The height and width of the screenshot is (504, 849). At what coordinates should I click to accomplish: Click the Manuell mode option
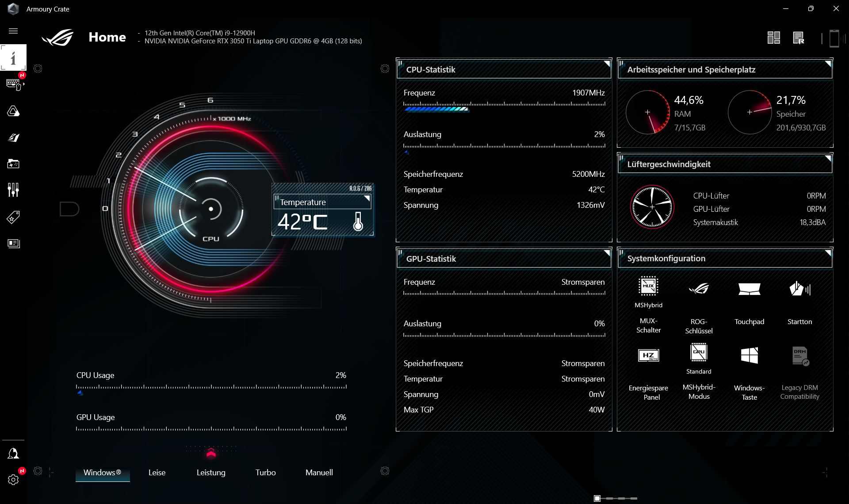(319, 473)
